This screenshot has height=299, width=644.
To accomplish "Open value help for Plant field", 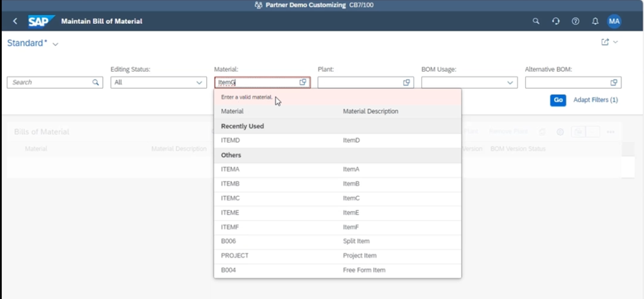I will 406,82.
